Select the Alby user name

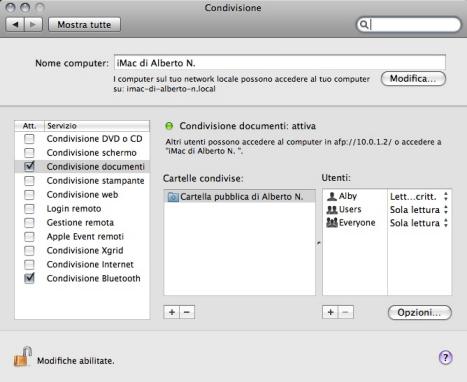click(348, 196)
